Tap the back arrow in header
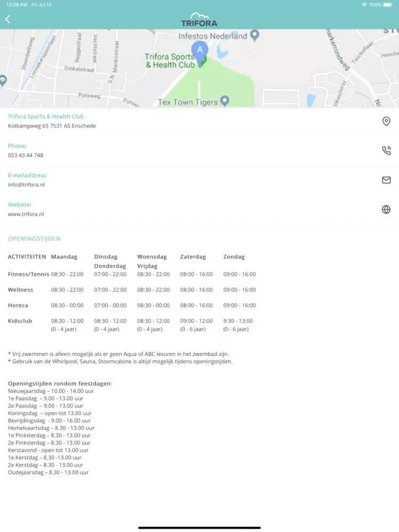Viewport: 399px width, 532px height. tap(8, 19)
